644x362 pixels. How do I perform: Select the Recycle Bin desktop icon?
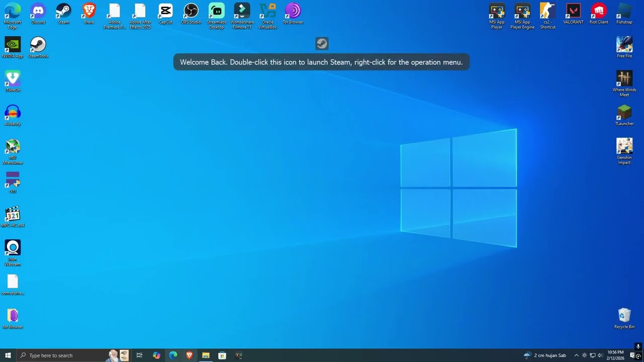(624, 319)
